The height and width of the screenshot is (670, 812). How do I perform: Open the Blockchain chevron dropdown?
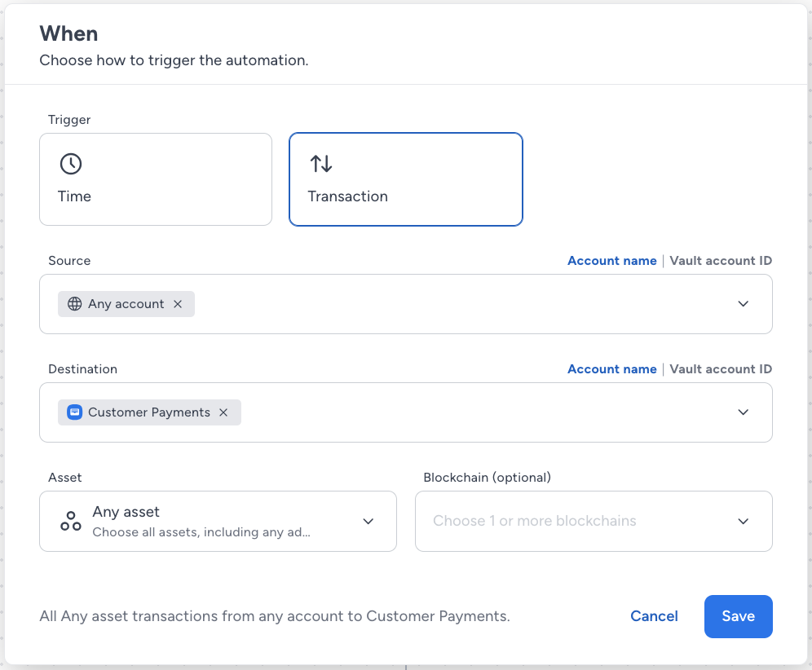(744, 522)
